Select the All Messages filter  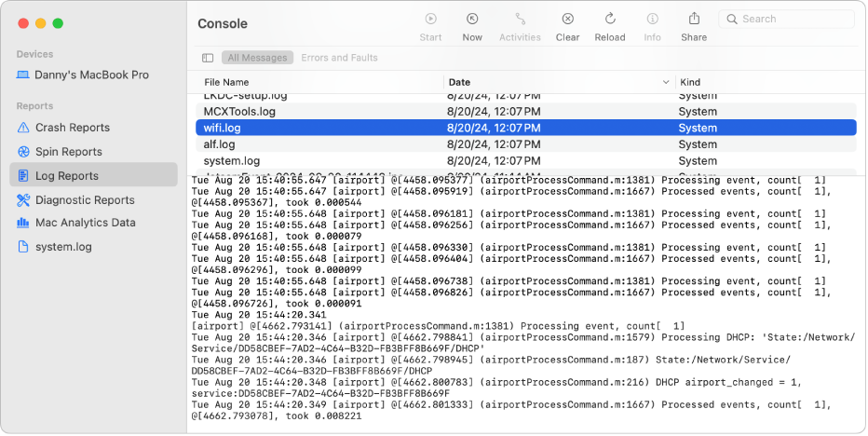pyautogui.click(x=257, y=58)
